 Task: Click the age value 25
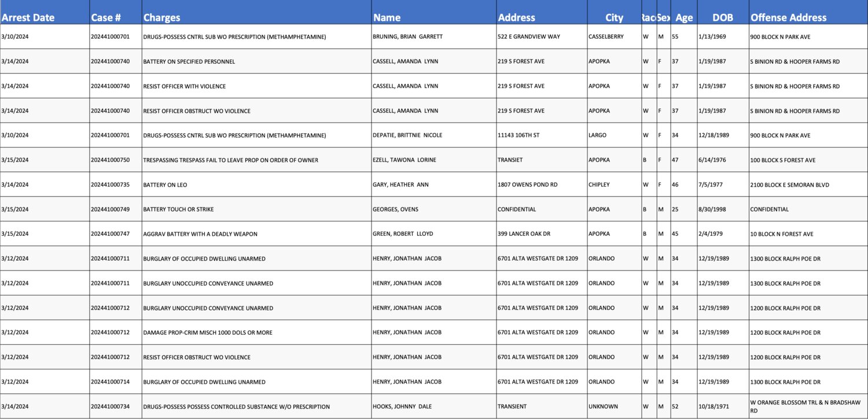click(675, 209)
